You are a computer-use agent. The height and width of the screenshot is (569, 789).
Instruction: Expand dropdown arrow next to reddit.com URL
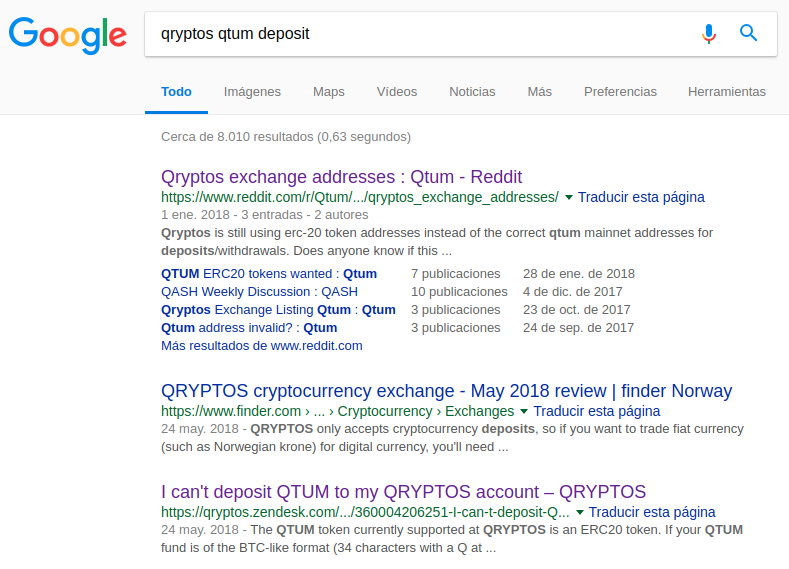[569, 197]
